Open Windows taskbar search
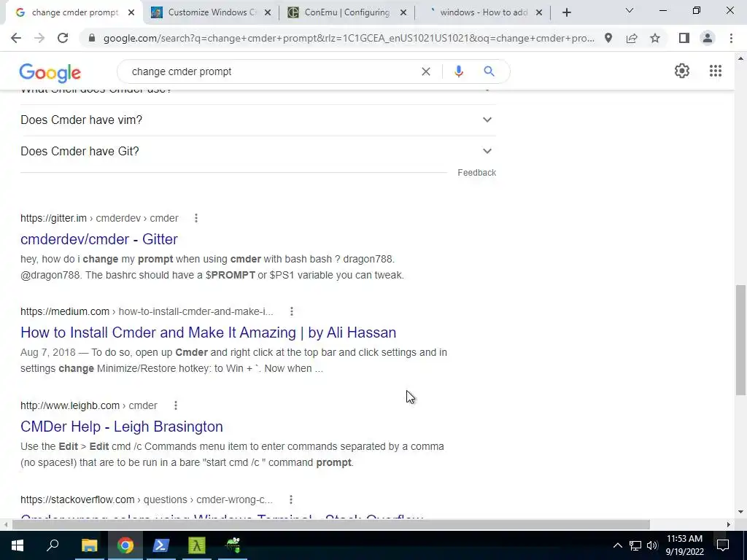The height and width of the screenshot is (560, 747). (53, 545)
